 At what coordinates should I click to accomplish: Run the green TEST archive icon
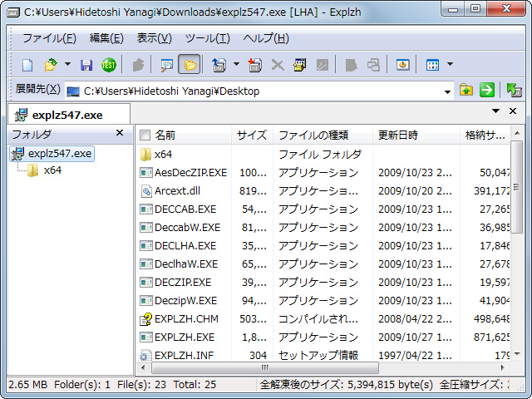(109, 65)
